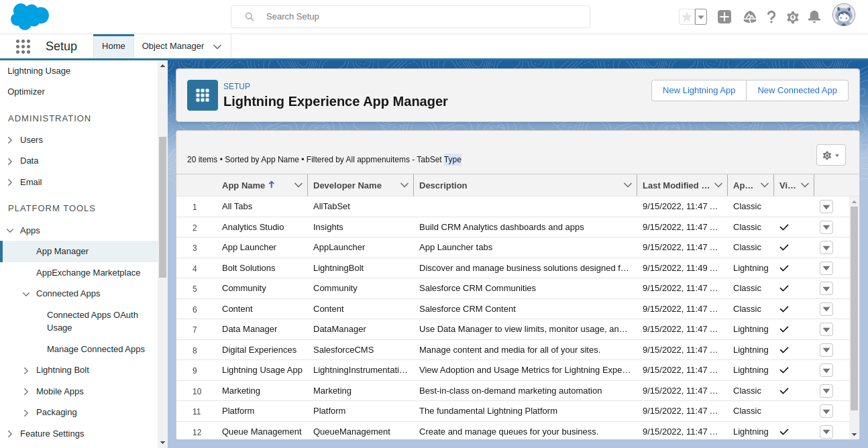The width and height of the screenshot is (868, 448).
Task: Open the Global Actions plus icon
Action: 724,17
